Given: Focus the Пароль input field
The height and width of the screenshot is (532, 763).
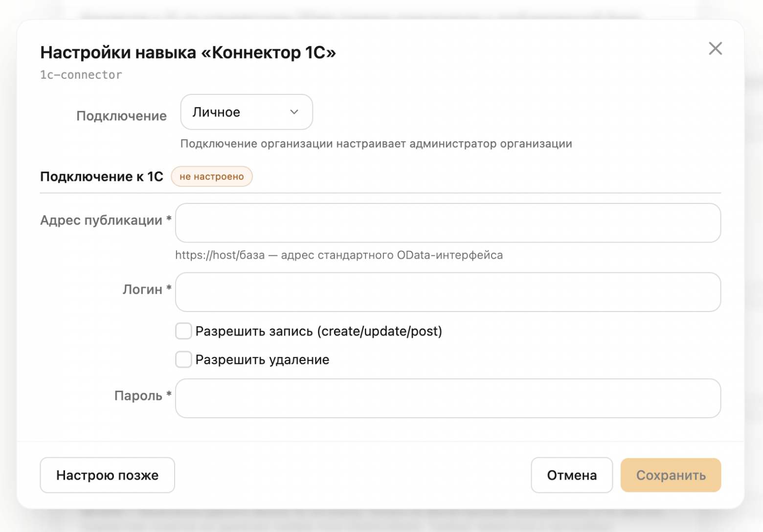Looking at the screenshot, I should (x=448, y=398).
